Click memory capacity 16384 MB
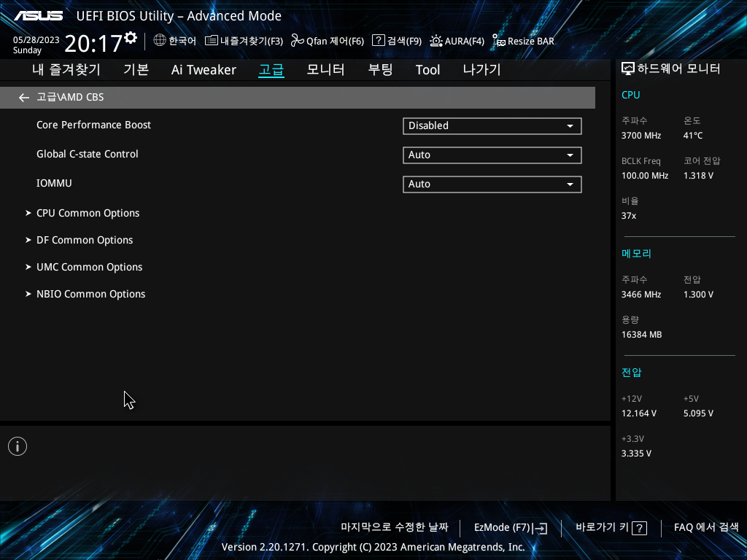This screenshot has width=747, height=560. coord(642,335)
